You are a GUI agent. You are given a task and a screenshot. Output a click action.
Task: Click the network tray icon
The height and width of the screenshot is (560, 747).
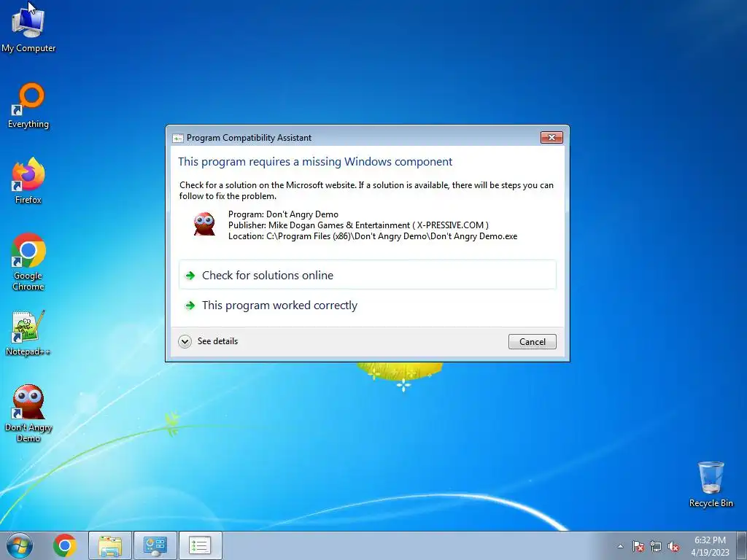pyautogui.click(x=656, y=546)
